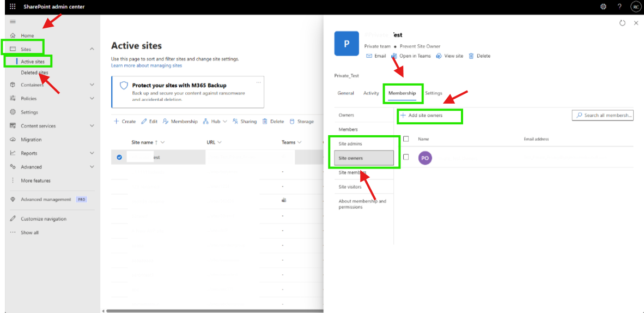Expand the Policies section chevron
The width and height of the screenshot is (644, 313).
[92, 98]
